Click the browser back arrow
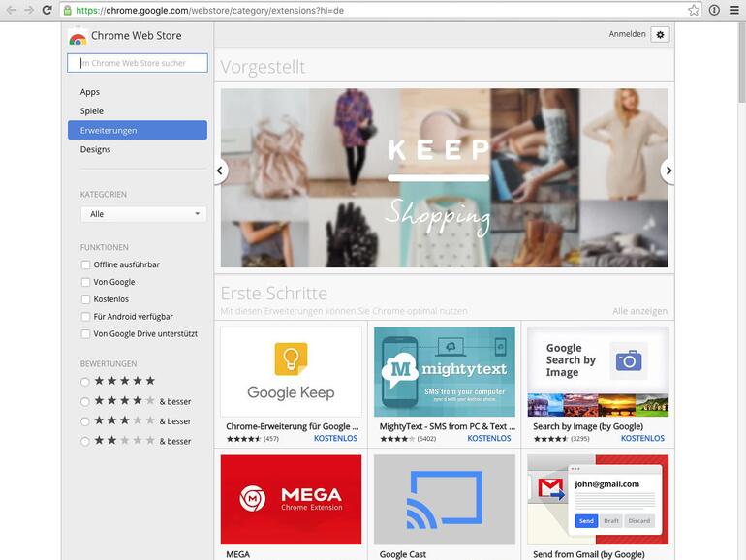This screenshot has height=560, width=746. [x=11, y=10]
